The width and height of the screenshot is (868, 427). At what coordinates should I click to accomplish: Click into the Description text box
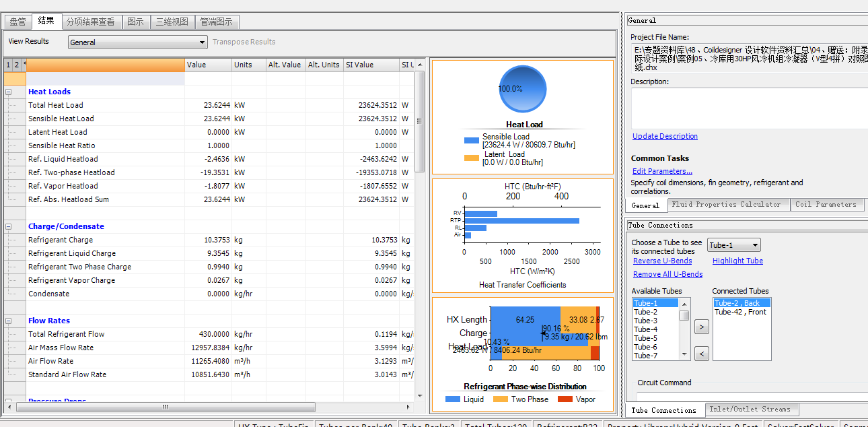(x=749, y=108)
